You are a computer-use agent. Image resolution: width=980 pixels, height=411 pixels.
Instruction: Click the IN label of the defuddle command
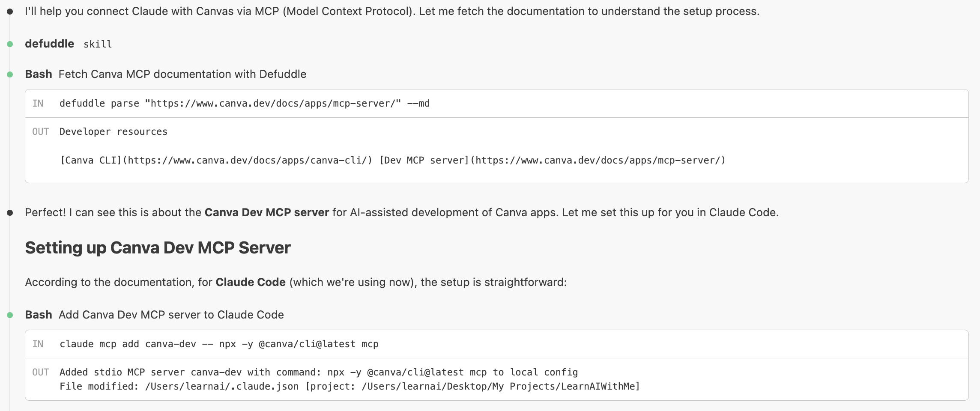(38, 104)
